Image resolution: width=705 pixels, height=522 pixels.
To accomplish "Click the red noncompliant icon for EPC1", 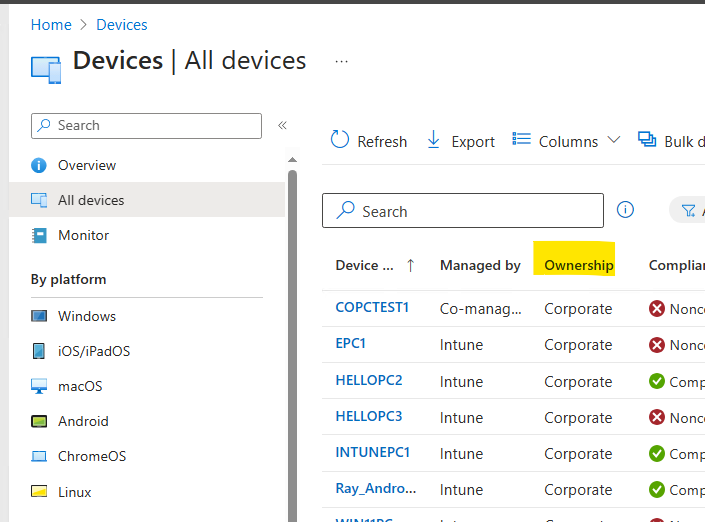I will tap(656, 345).
